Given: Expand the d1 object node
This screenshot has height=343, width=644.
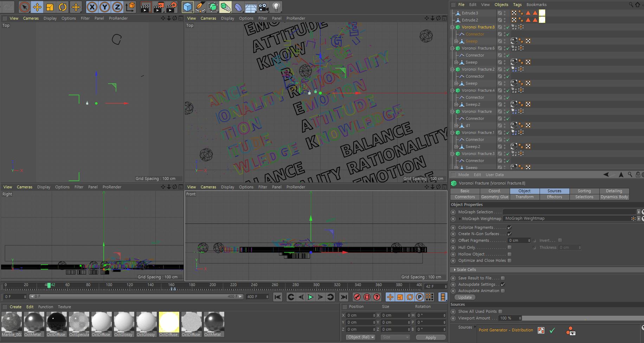Looking at the screenshot, I should coord(456,125).
